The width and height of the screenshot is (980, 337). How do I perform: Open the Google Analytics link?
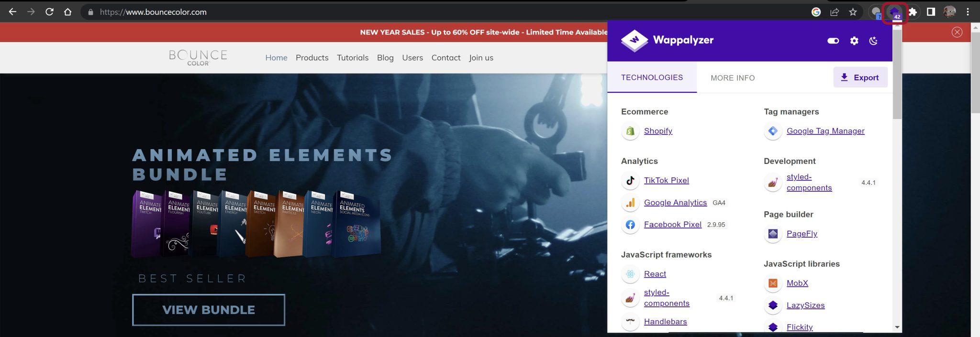click(675, 203)
